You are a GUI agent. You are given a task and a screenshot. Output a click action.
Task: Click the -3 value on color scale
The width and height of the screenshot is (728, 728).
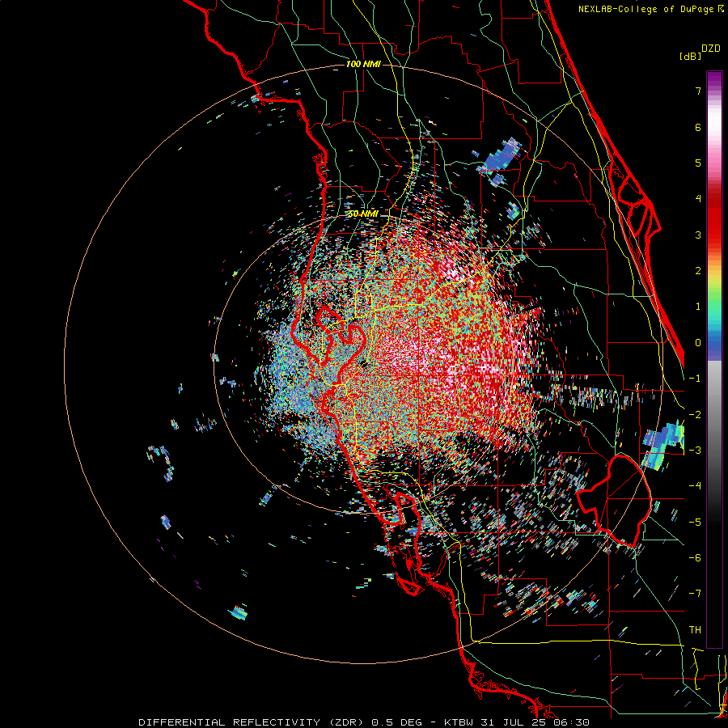click(x=695, y=451)
